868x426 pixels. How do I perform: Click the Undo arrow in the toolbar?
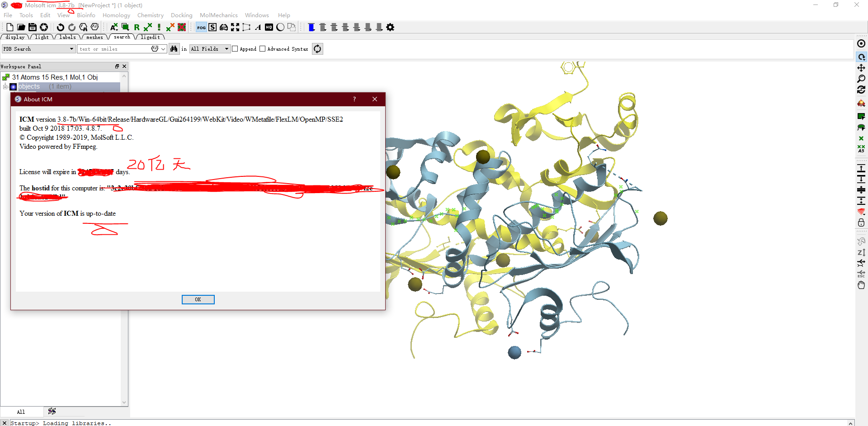pos(60,27)
